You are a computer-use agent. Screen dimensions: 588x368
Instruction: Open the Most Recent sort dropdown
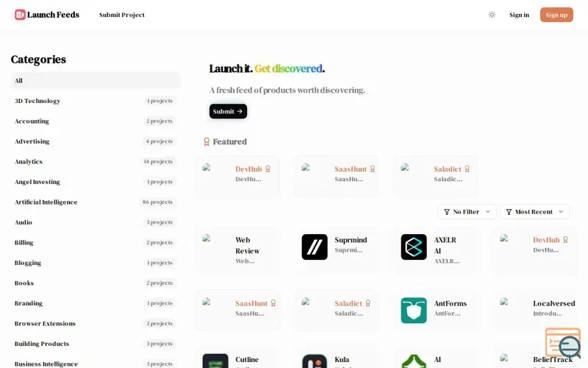[534, 212]
